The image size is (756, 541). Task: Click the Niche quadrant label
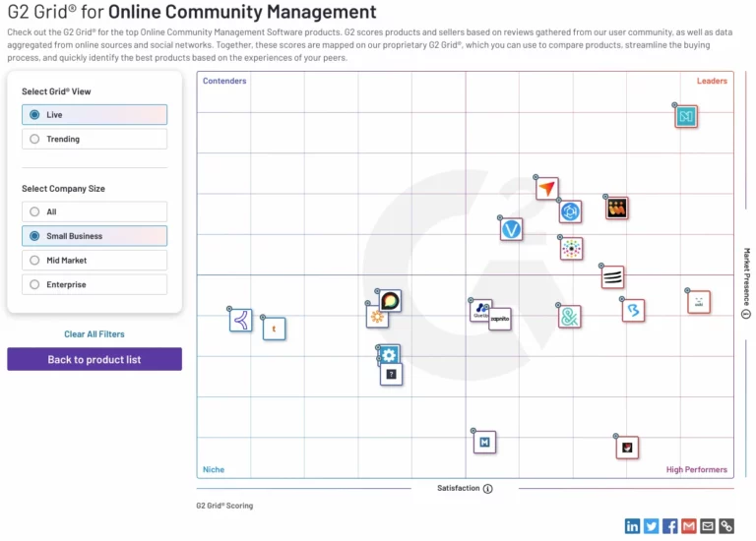[214, 469]
